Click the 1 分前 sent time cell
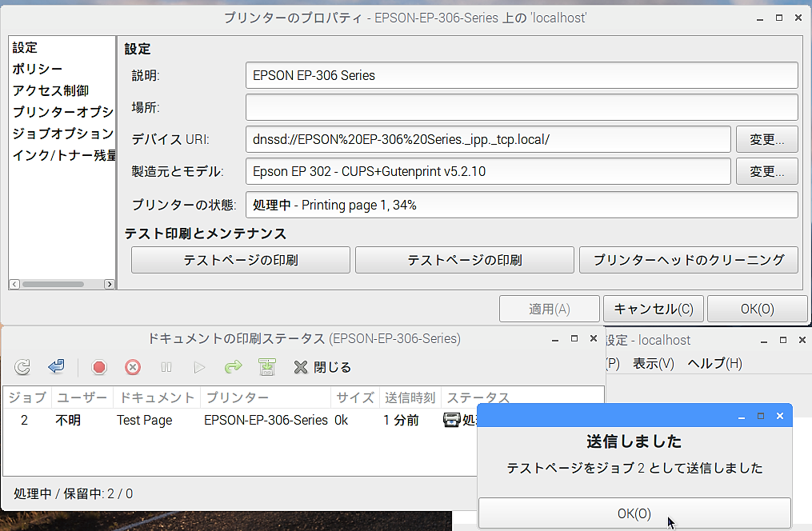812x531 pixels. pos(401,420)
